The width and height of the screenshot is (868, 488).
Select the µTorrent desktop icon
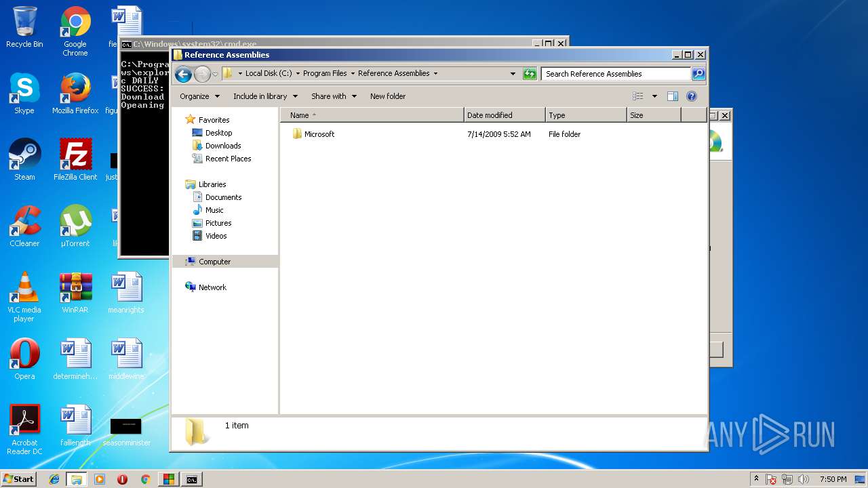[75, 226]
